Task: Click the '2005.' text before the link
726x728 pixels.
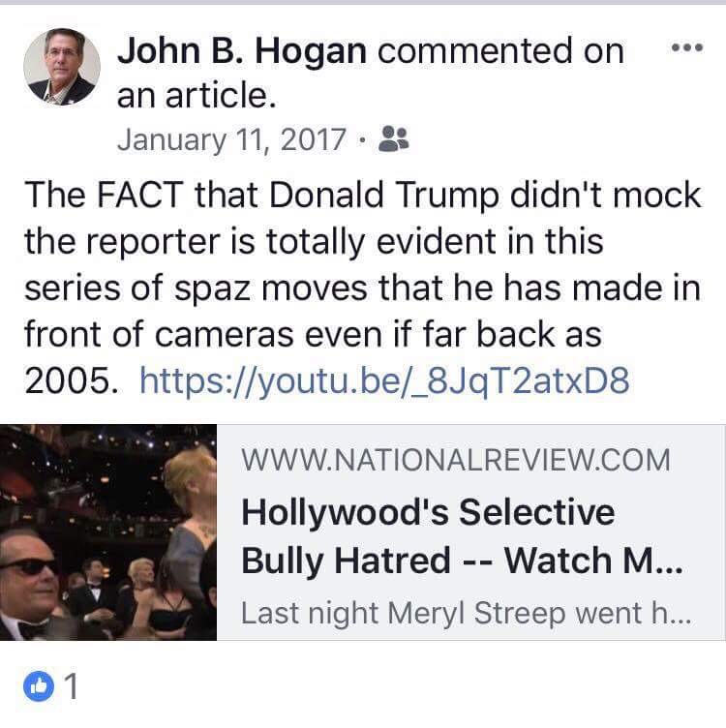Action: tap(72, 381)
